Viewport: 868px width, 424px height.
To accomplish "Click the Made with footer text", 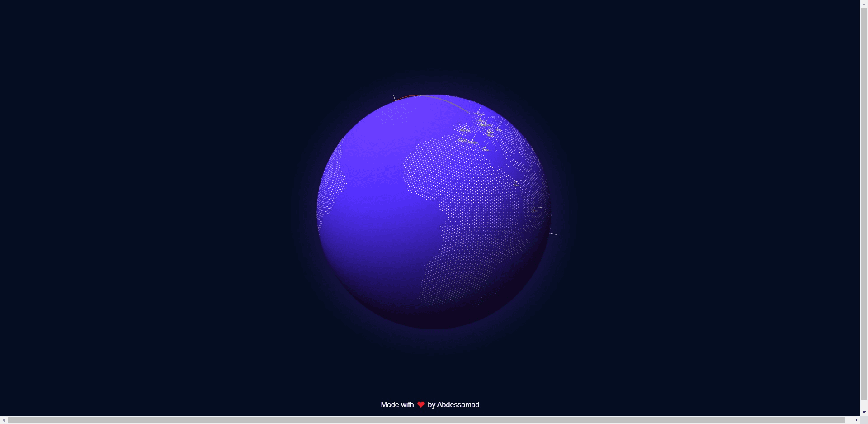I will [x=398, y=405].
